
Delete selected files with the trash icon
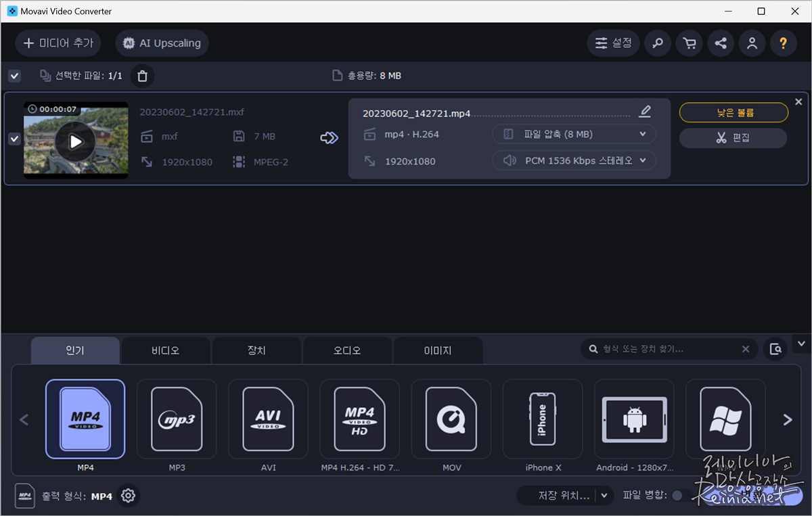pos(142,76)
